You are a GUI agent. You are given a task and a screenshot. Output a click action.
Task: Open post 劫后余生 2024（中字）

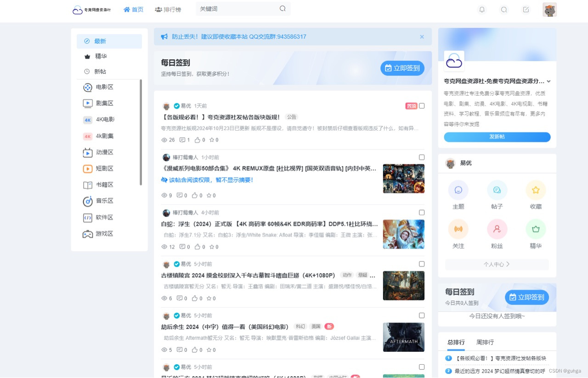point(225,327)
